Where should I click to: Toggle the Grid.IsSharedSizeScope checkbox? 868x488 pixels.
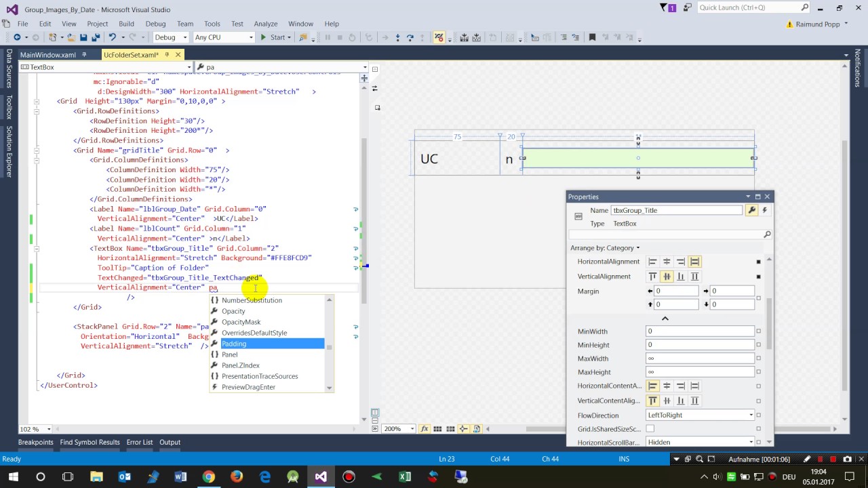[x=650, y=428]
